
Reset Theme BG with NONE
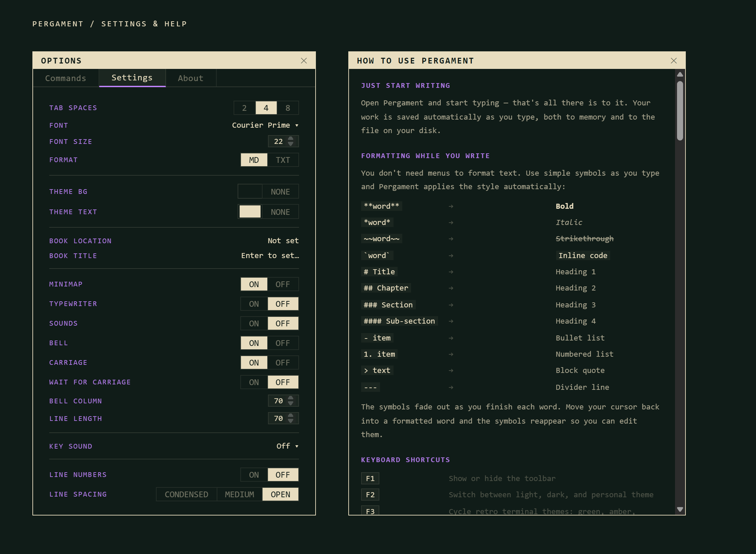coord(280,192)
